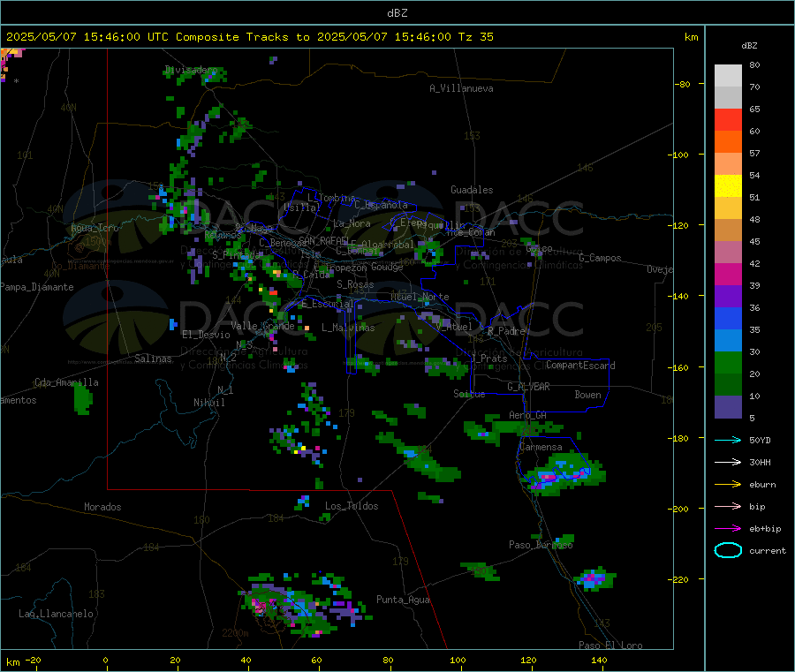The image size is (795, 672).
Task: Click the SAN_RAFAEL map label
Action: tap(324, 240)
